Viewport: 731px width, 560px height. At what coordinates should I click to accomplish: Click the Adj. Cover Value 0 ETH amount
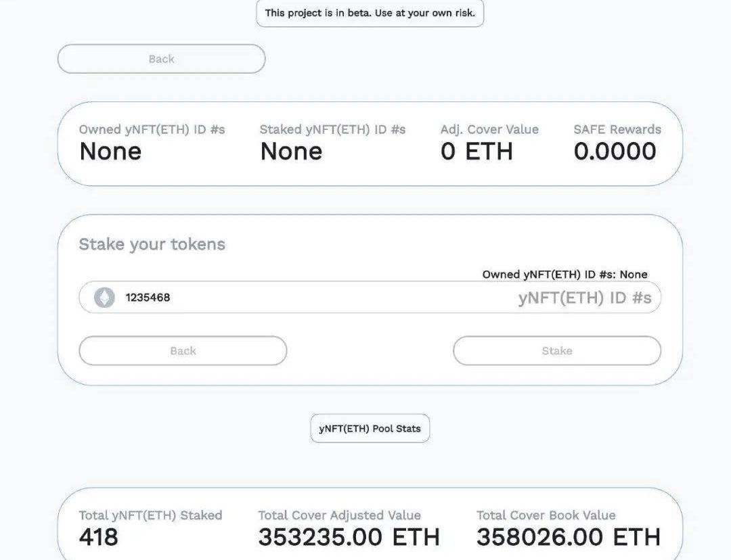pos(477,151)
